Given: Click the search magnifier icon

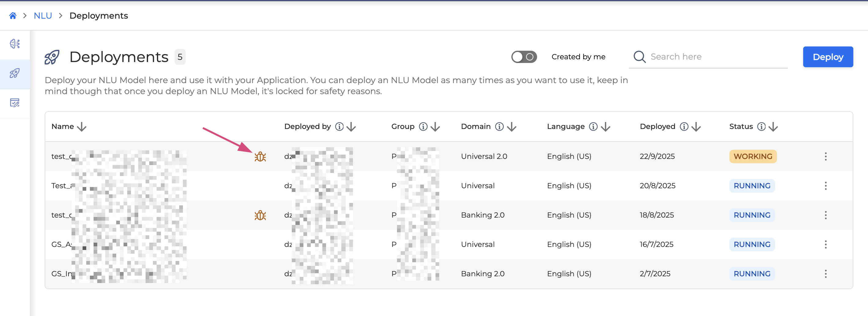Looking at the screenshot, I should 639,57.
